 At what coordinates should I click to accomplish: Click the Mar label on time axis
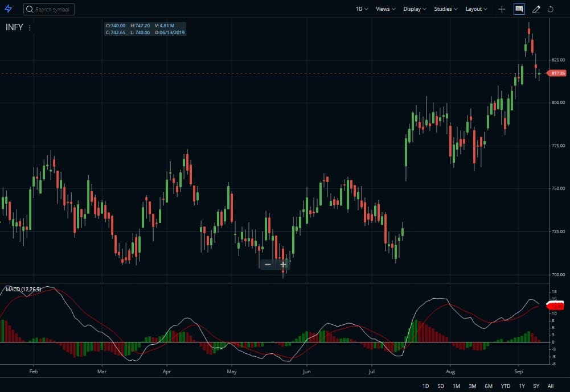pyautogui.click(x=102, y=372)
